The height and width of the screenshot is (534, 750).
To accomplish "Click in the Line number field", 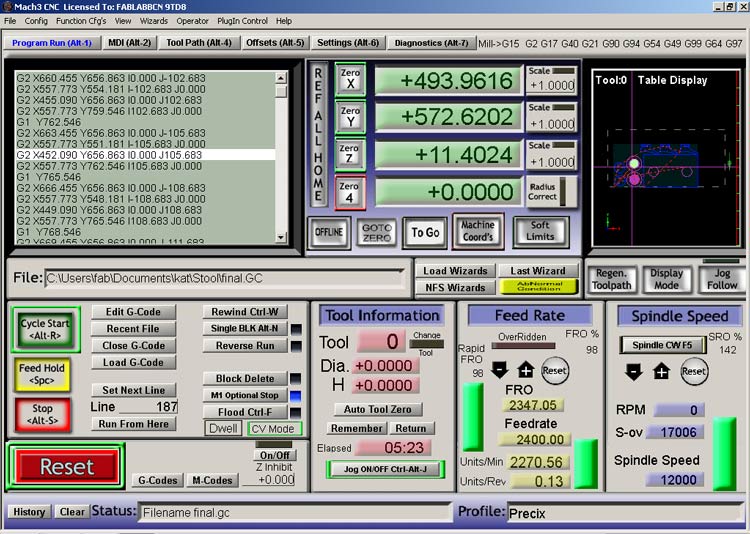I will [148, 407].
